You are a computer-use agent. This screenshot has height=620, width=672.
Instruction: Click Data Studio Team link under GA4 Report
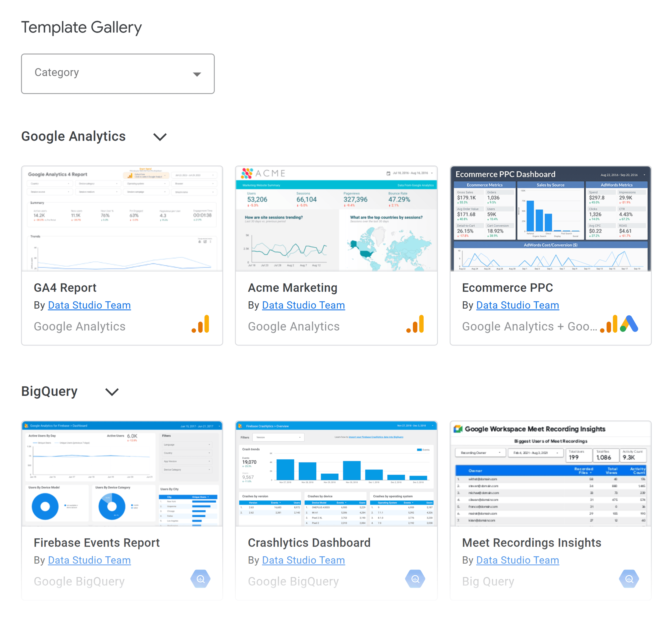pos(89,305)
